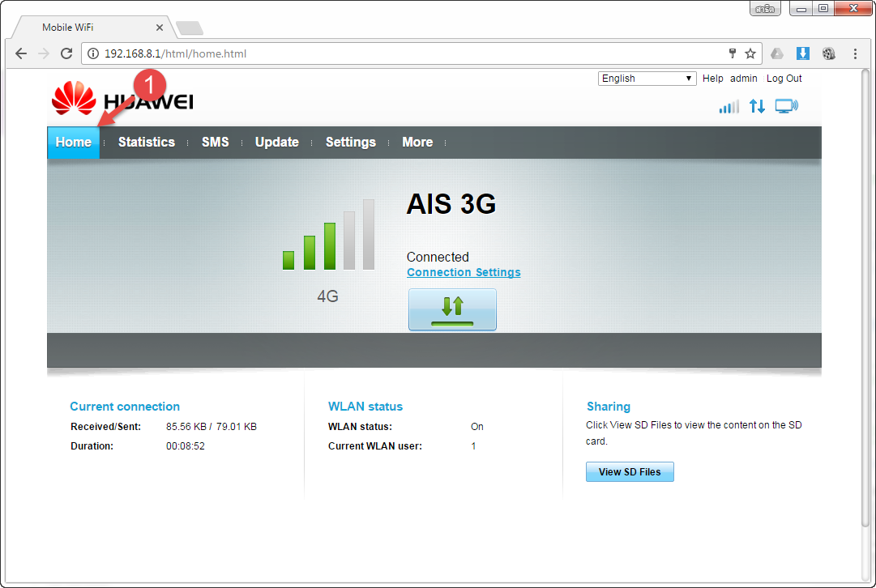Click the admin user link
The height and width of the screenshot is (588, 876).
[x=744, y=79]
